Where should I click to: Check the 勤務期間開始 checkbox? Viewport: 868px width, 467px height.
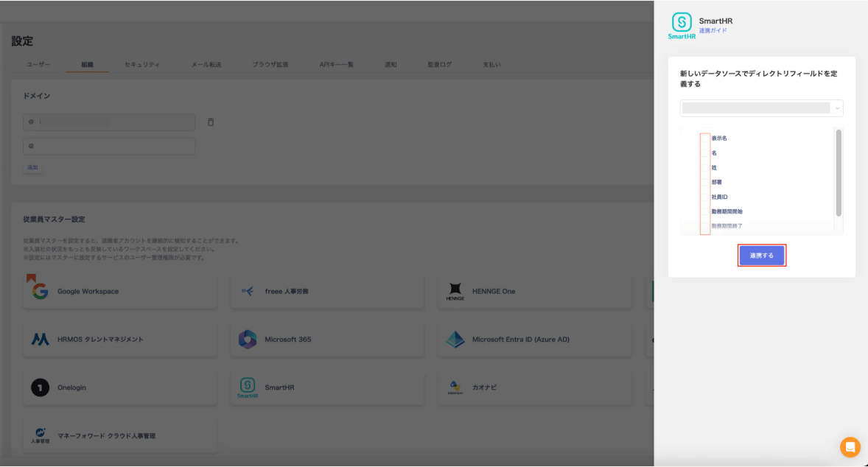tap(705, 211)
